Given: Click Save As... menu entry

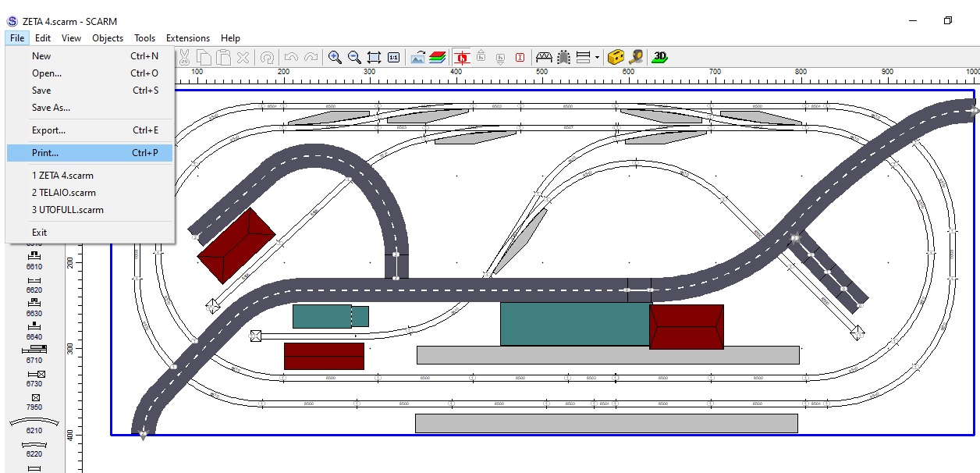Looking at the screenshot, I should tap(51, 108).
